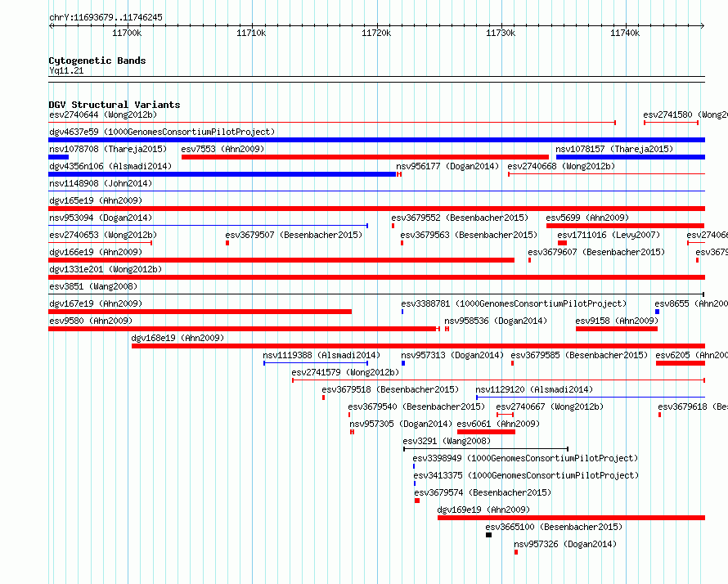Select esv3679574 (Besenbacher2015) label
The width and height of the screenshot is (728, 584).
pos(483,492)
